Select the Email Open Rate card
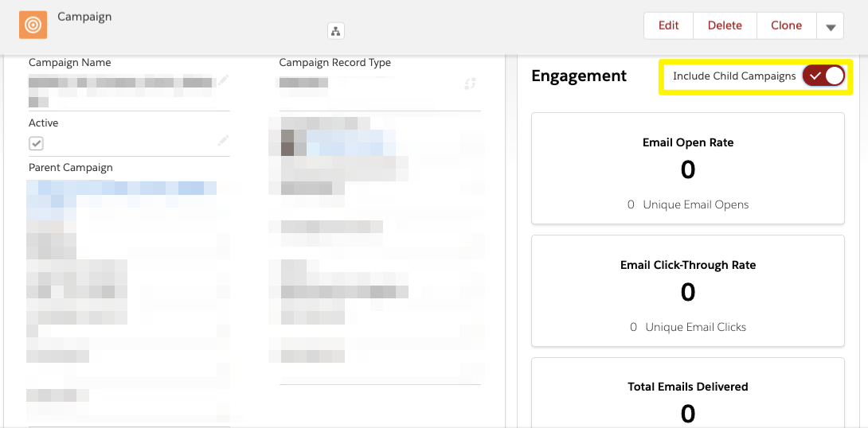 pyautogui.click(x=687, y=169)
